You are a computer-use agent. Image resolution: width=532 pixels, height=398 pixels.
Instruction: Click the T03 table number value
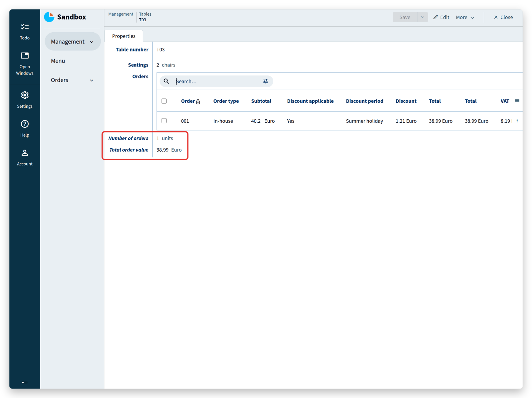tap(161, 50)
